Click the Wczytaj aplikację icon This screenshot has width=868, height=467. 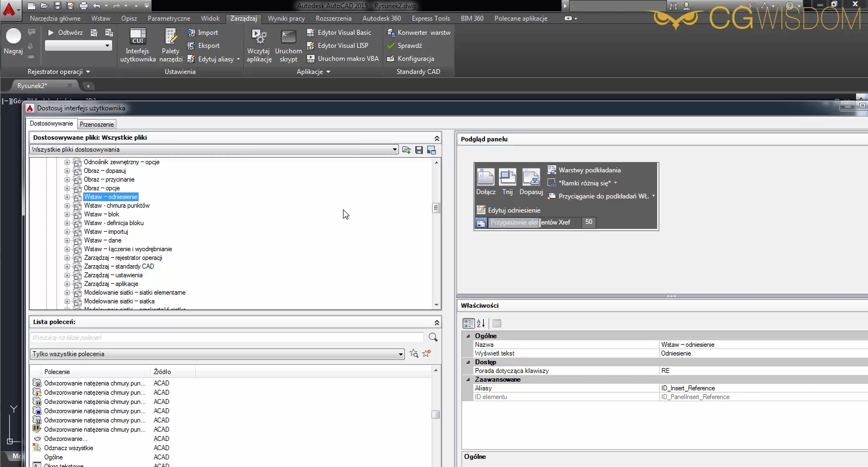[259, 37]
